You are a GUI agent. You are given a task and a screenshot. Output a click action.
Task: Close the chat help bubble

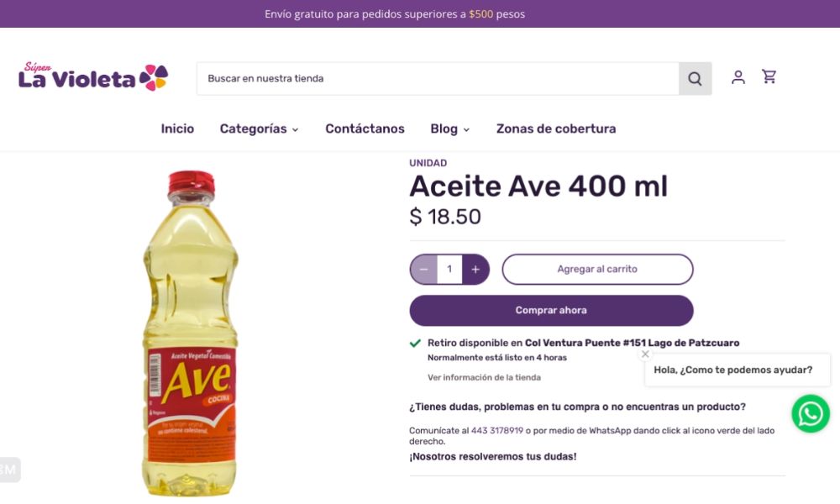[x=645, y=354]
